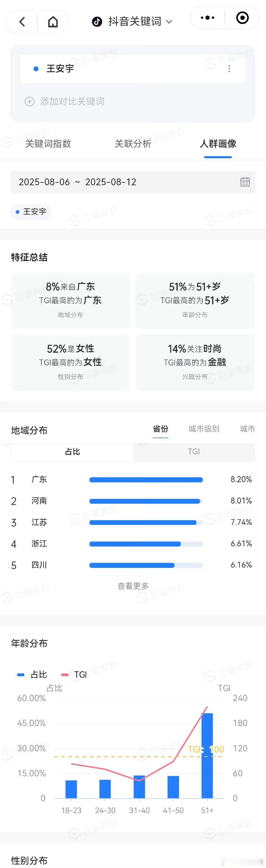Click the 广东 8.20% progress bar
The height and width of the screenshot is (868, 266).
(146, 480)
